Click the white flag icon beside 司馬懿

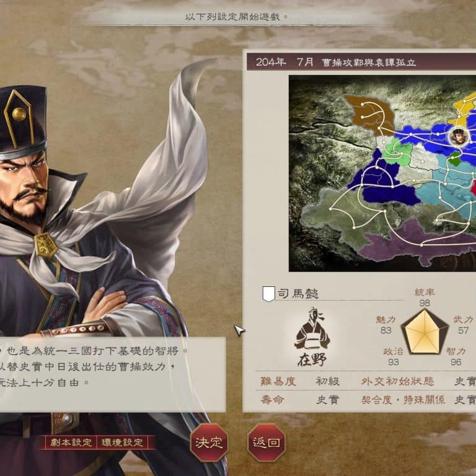click(268, 294)
